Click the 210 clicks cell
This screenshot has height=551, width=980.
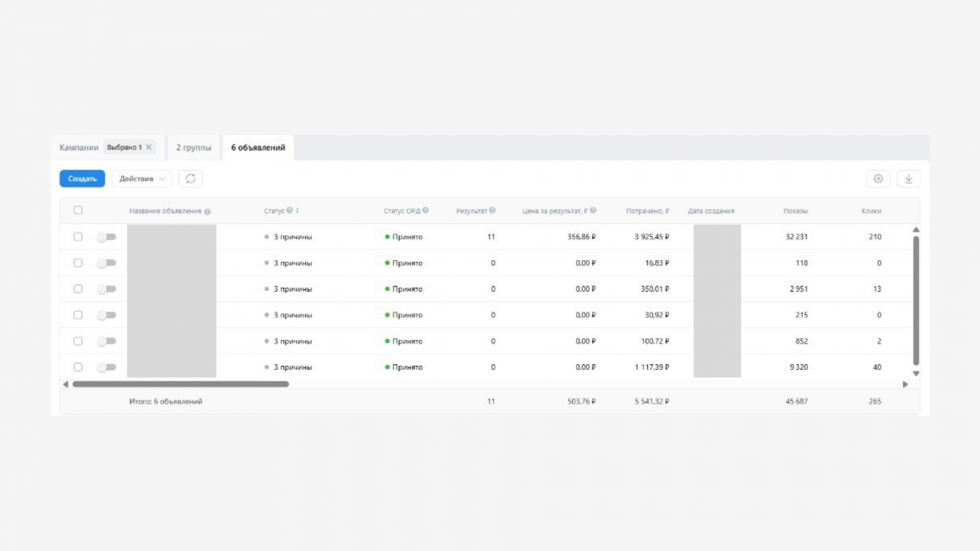875,237
